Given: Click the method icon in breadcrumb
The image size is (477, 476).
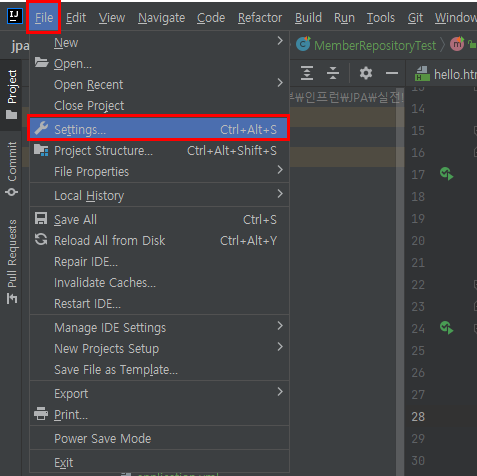Looking at the screenshot, I should click(457, 44).
